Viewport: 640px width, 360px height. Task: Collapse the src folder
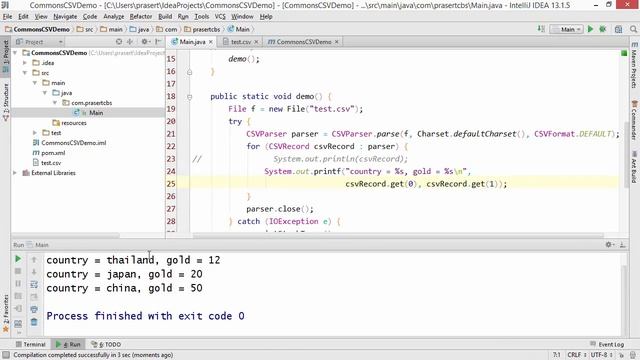tap(25, 73)
